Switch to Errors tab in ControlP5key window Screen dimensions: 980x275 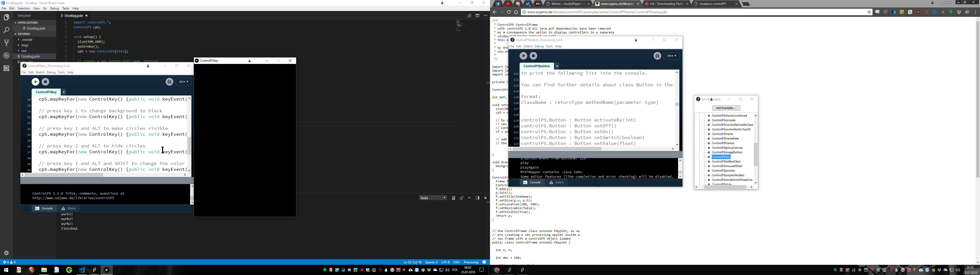click(69, 209)
